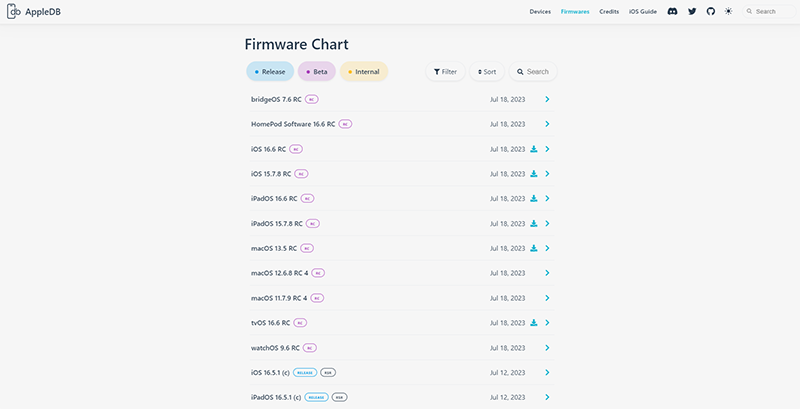Expand bridgeOS 7.6 RC chevron
The image size is (800, 409).
547,99
